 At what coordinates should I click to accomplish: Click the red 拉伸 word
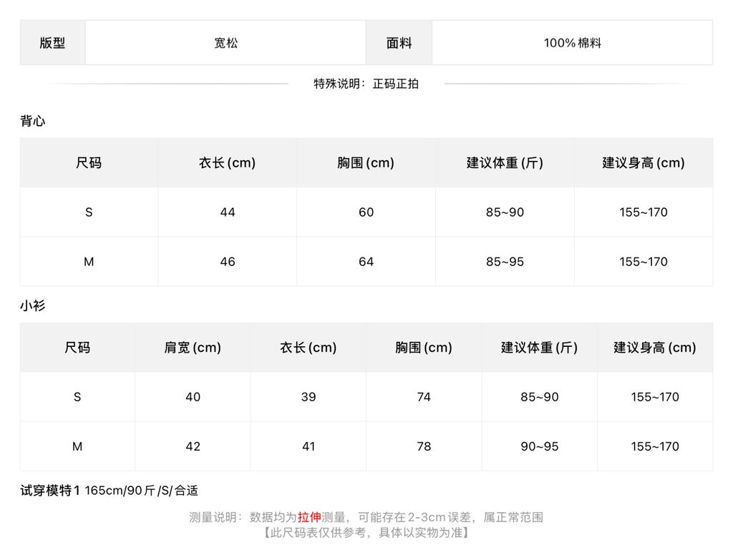point(309,517)
